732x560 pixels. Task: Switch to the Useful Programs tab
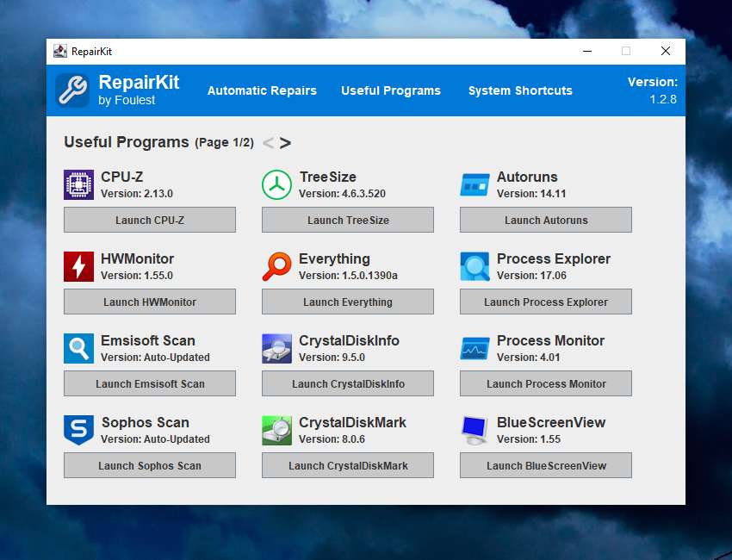click(x=391, y=90)
